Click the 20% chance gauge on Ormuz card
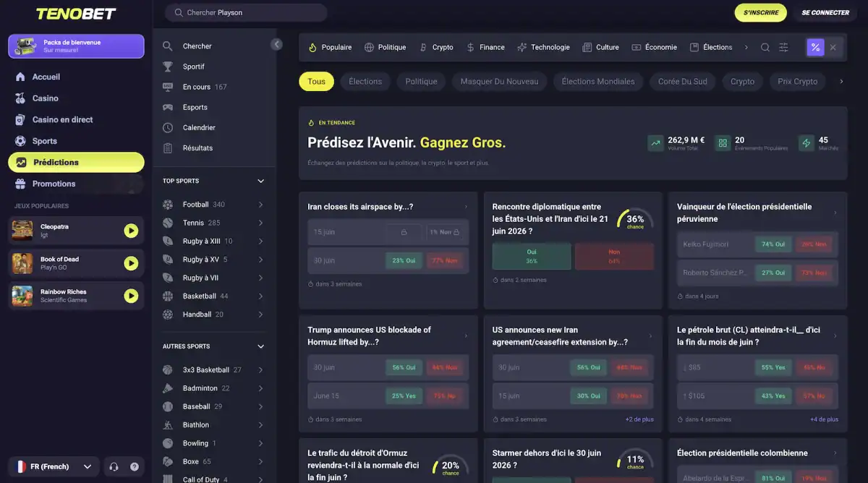This screenshot has height=483, width=868. pyautogui.click(x=451, y=467)
